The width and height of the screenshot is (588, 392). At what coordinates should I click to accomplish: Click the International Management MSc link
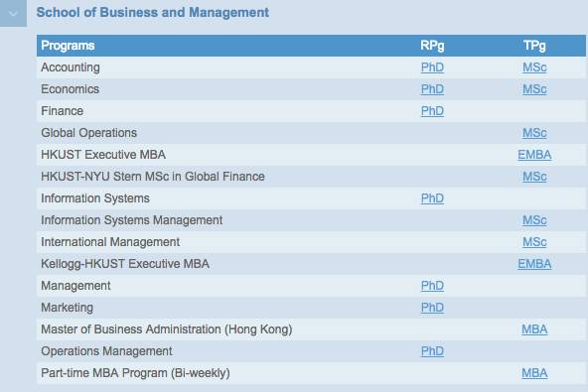pyautogui.click(x=534, y=242)
